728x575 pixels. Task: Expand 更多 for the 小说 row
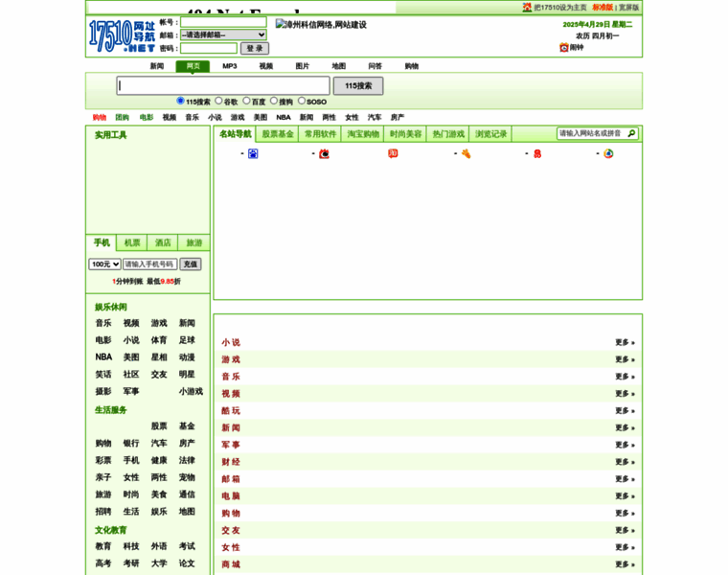(625, 342)
